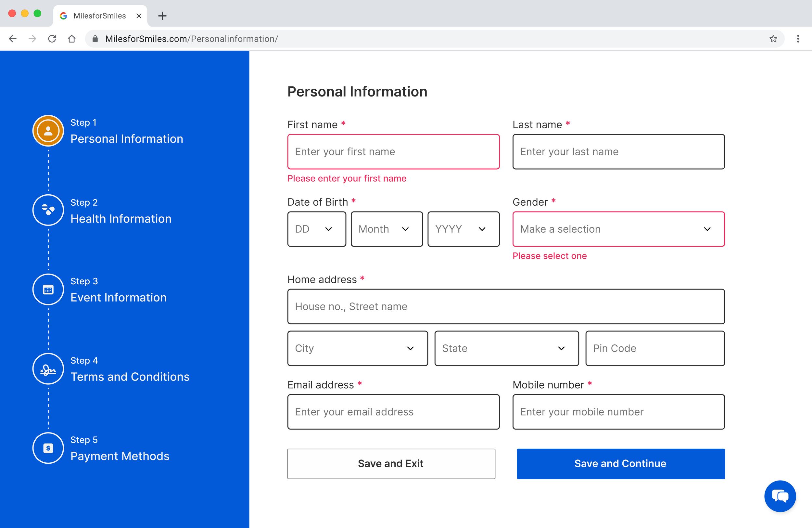Click the Save and Exit button

coord(391,463)
